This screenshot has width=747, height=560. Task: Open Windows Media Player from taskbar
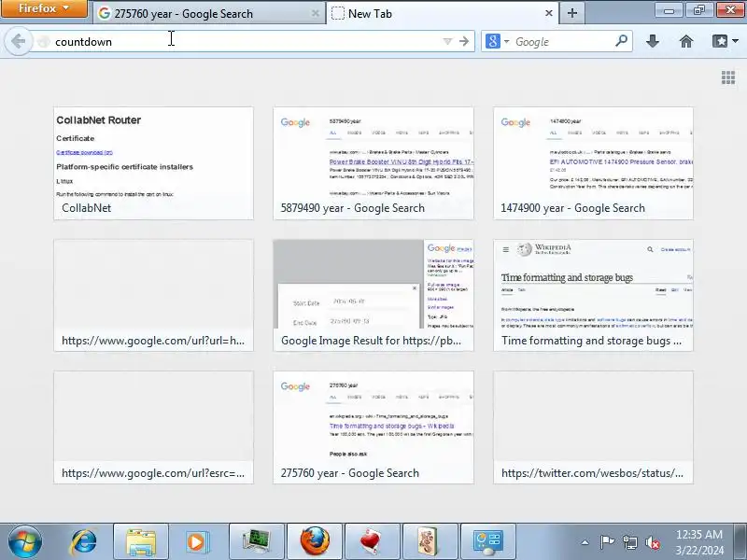coord(198,542)
